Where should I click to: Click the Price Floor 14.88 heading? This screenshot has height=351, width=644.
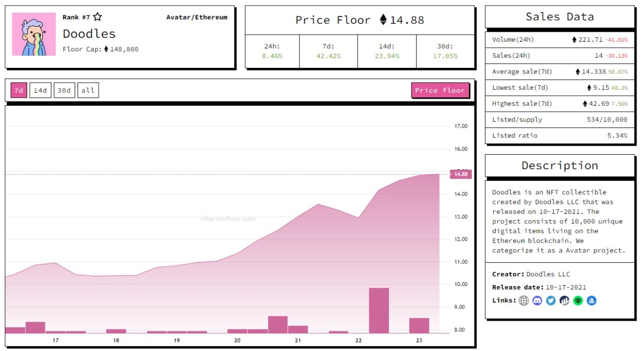360,20
